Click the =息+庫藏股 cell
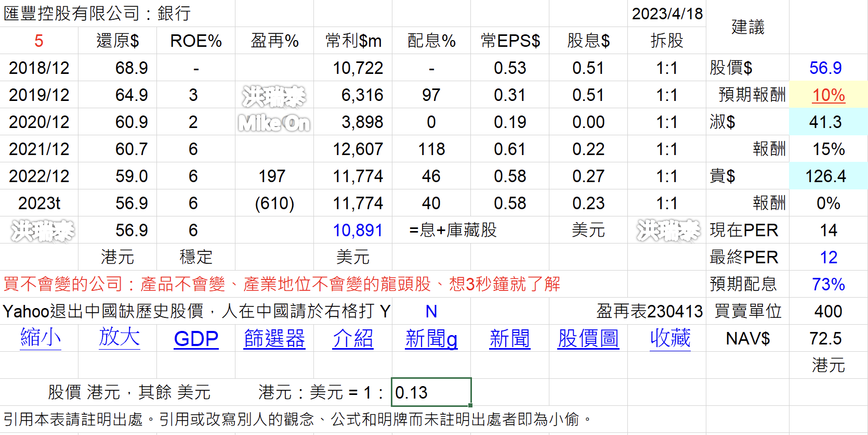 point(453,230)
